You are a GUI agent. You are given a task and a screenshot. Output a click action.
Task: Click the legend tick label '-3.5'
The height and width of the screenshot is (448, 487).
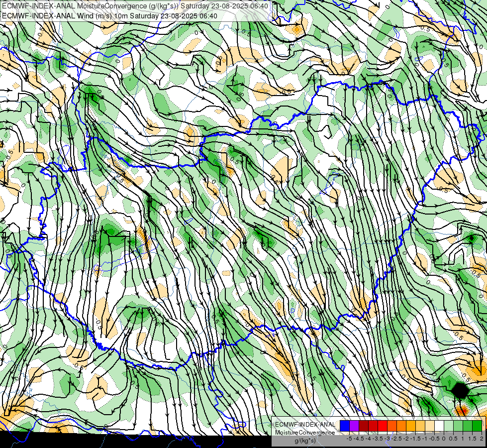(378, 439)
